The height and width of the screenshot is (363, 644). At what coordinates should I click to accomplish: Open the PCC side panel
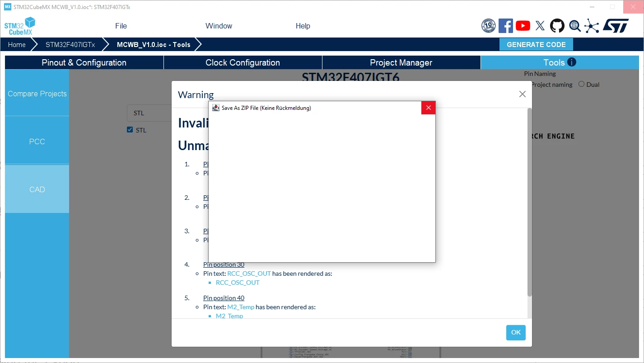click(x=37, y=141)
